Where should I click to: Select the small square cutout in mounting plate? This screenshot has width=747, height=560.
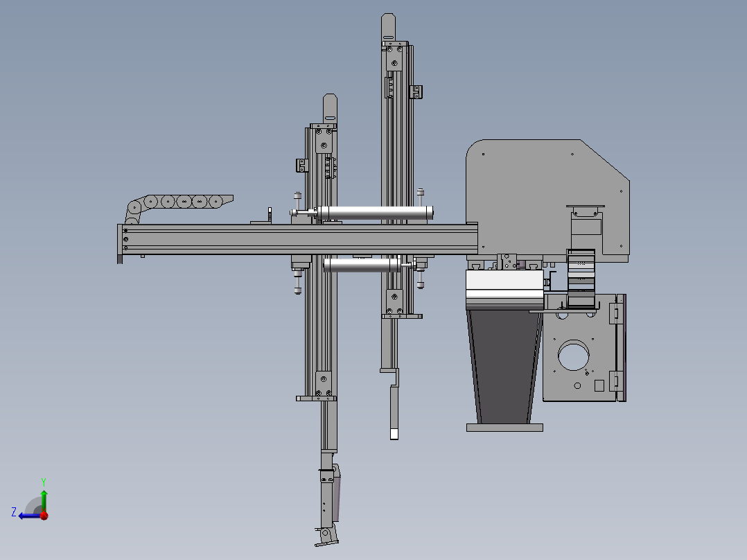[599, 385]
